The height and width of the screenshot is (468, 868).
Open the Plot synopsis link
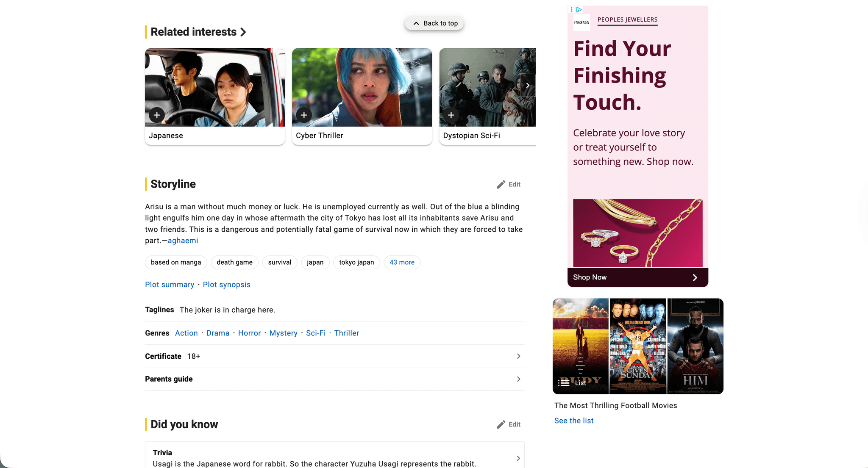coord(226,285)
